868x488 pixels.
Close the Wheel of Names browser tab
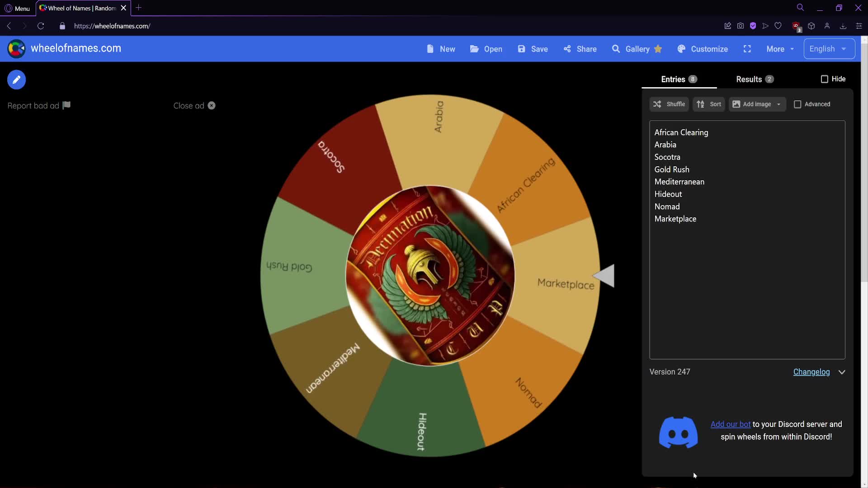coord(123,8)
